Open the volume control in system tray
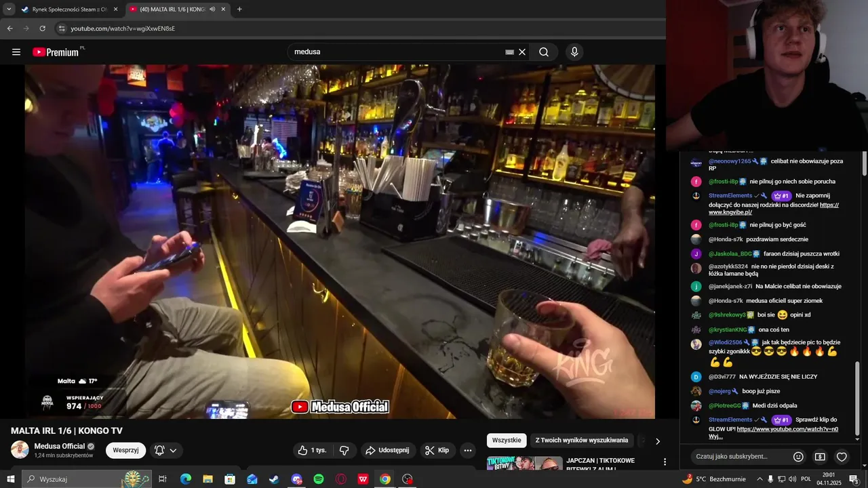 click(x=792, y=479)
